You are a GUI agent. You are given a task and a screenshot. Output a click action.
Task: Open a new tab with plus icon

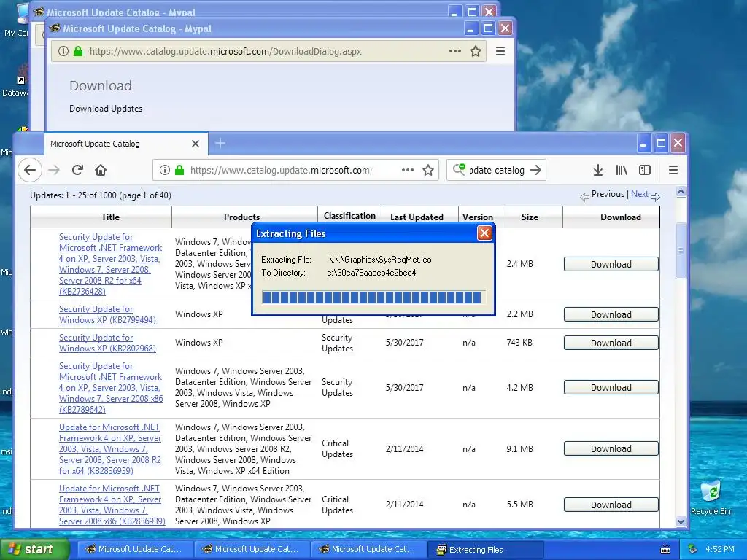coord(220,143)
